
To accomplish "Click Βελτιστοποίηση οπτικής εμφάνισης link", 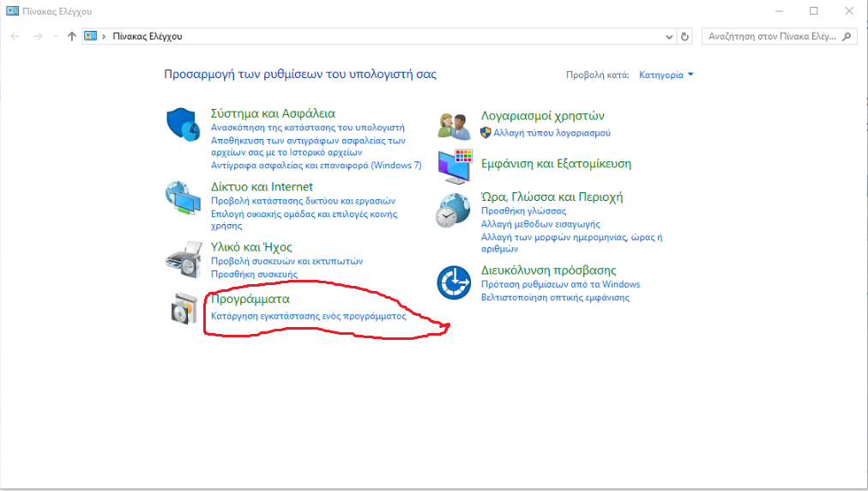I will pos(555,298).
